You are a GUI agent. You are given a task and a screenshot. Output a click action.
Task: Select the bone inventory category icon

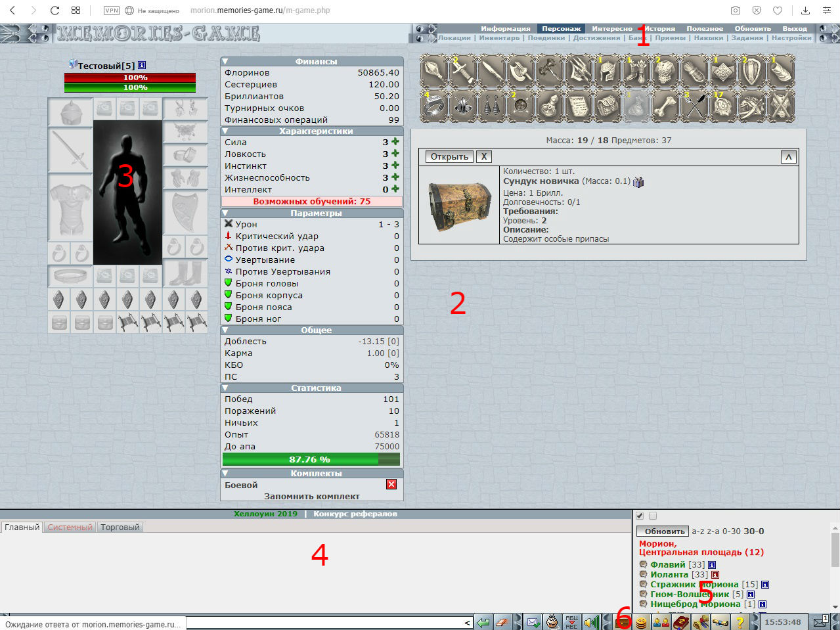click(665, 105)
